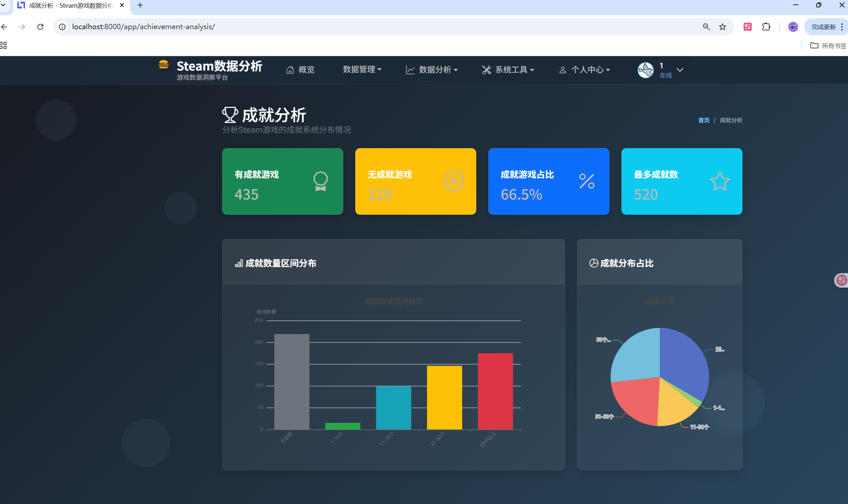The image size is (848, 504).
Task: Click the browser forward arrow
Action: click(x=22, y=27)
